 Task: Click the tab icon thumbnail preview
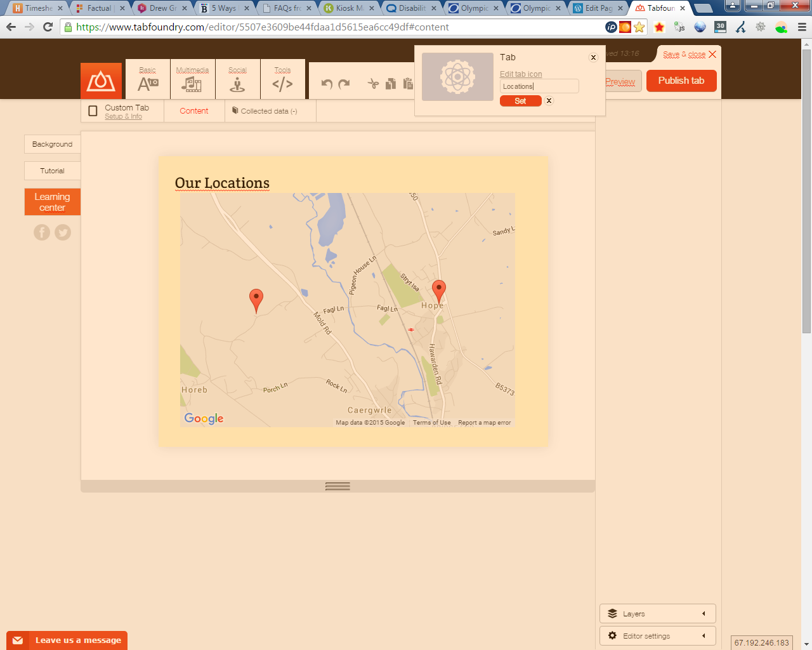point(457,77)
